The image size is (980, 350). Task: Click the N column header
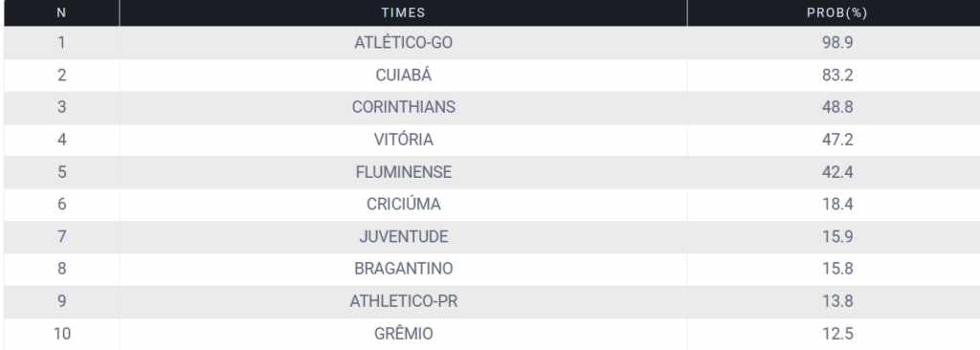[61, 12]
